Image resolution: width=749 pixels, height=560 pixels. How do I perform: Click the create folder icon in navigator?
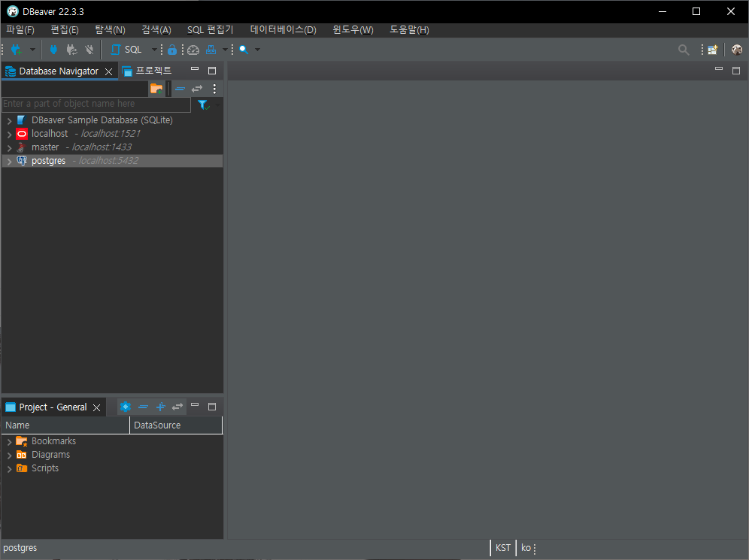tap(156, 88)
